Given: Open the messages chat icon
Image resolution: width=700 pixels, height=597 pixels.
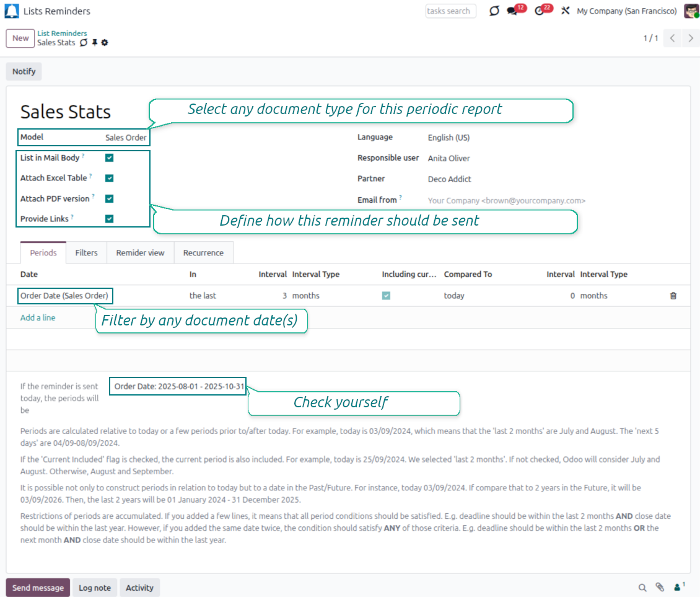Looking at the screenshot, I should click(x=512, y=11).
